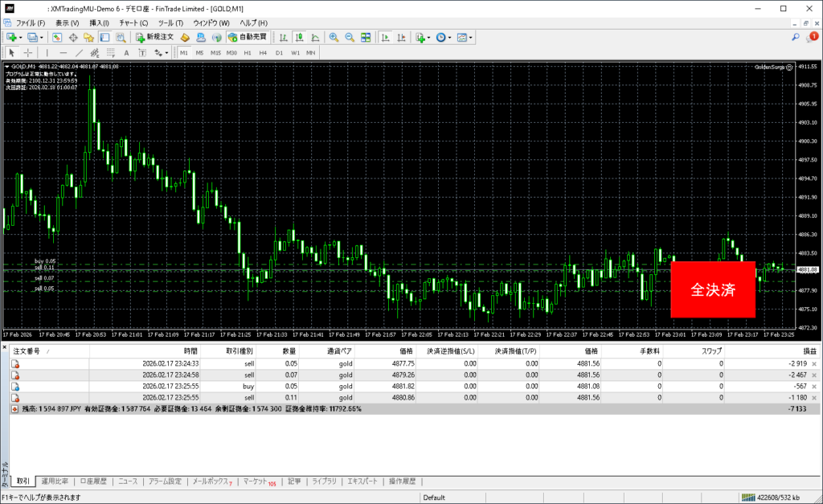Open the チャート (Chart) menu

coord(133,23)
